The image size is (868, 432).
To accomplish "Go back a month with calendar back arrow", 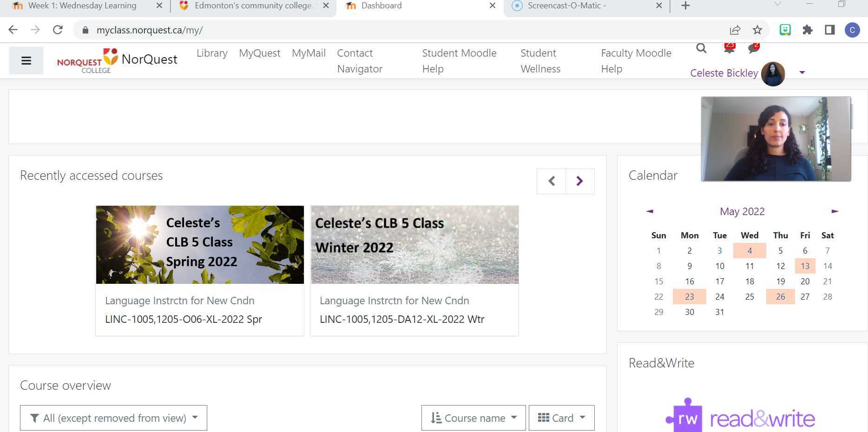I will coord(650,211).
